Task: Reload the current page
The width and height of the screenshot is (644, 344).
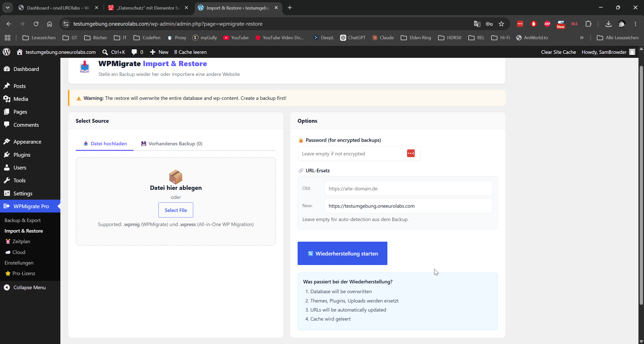Action: coord(36,24)
